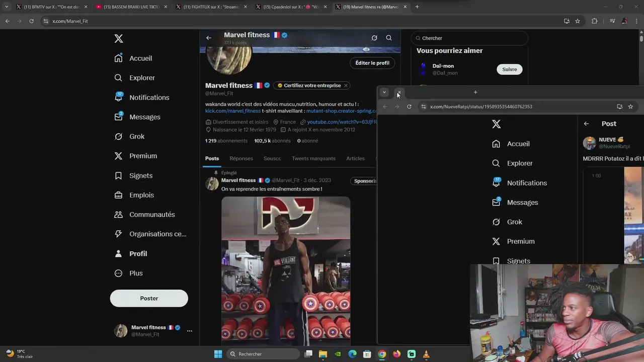The height and width of the screenshot is (362, 644).
Task: Switch to the BASSEM BRAIKI LIVE TIKTOK tab
Action: pos(131,7)
